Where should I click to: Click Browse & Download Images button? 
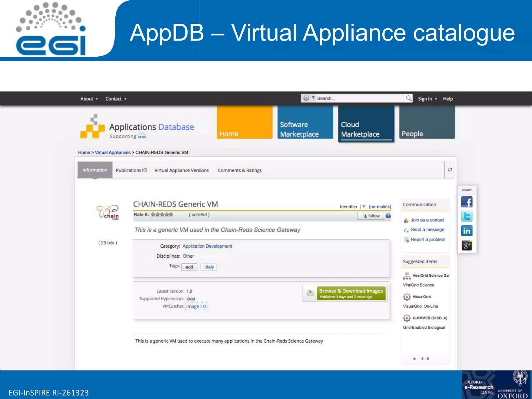tap(351, 293)
